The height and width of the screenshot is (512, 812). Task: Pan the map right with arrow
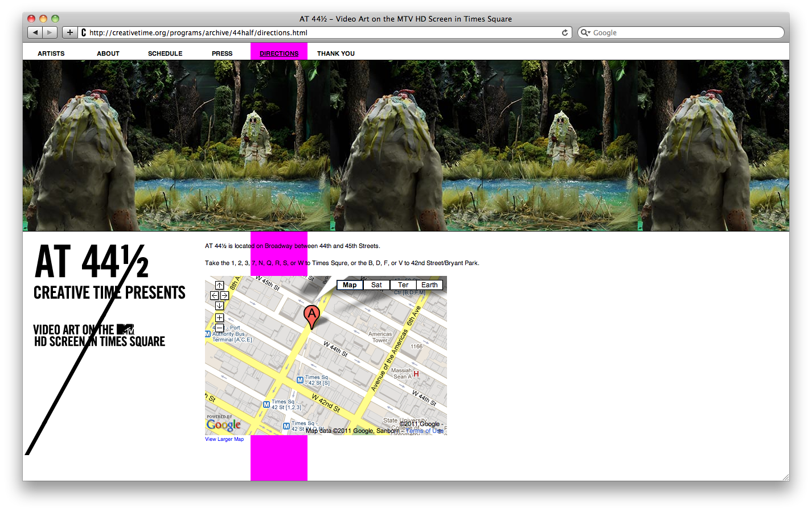(225, 296)
